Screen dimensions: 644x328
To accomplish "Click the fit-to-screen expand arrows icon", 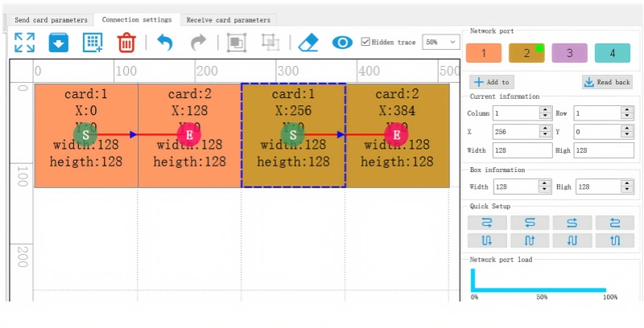I will pos(24,43).
